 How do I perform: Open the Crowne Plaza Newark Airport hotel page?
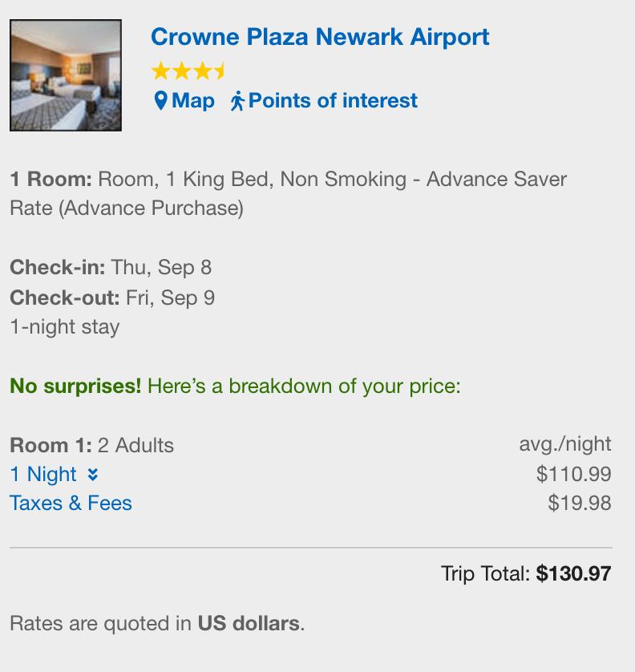[x=320, y=37]
